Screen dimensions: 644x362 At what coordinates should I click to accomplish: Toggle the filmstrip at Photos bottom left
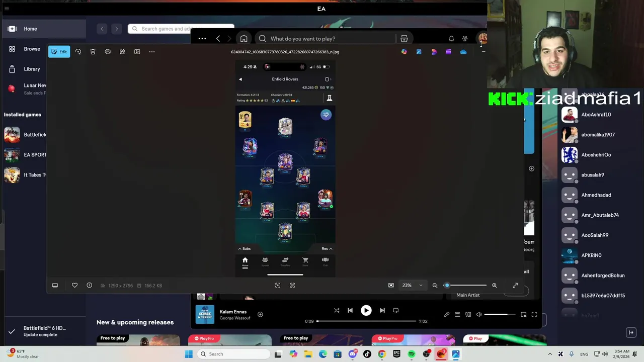click(x=55, y=286)
